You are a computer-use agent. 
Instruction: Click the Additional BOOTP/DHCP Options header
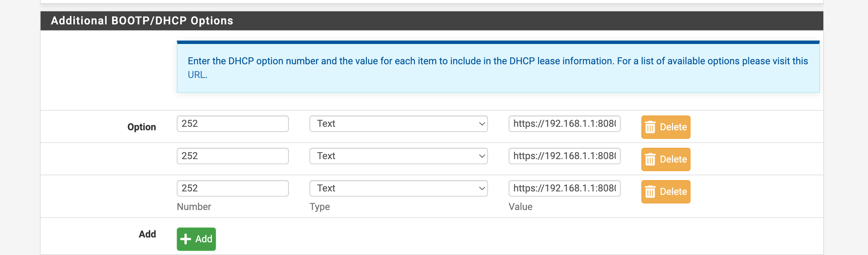click(x=142, y=21)
